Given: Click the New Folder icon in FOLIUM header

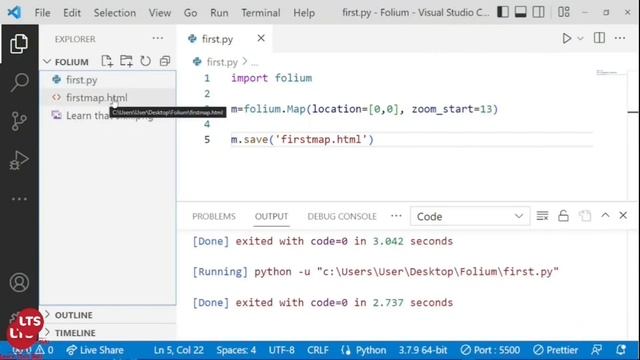Looking at the screenshot, I should click(x=126, y=61).
